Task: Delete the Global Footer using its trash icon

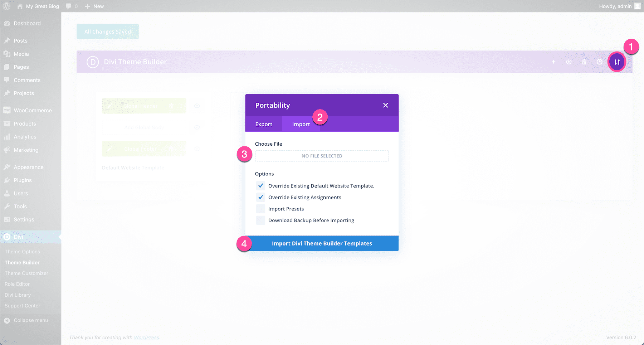Action: (171, 149)
